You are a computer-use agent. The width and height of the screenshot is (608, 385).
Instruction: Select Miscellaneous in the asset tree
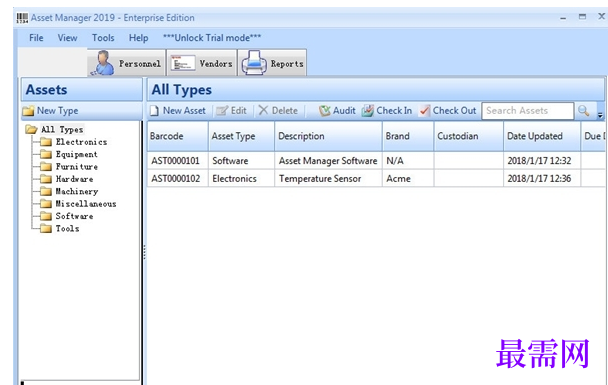(86, 204)
